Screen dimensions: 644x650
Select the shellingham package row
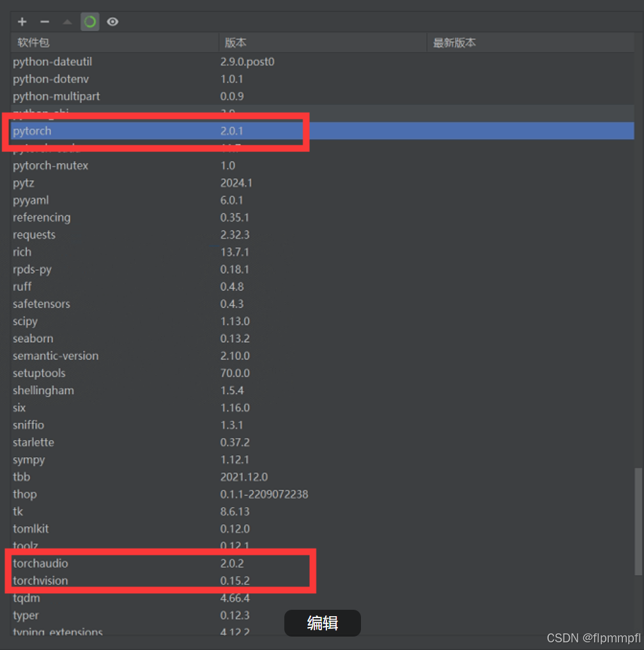tap(322, 391)
